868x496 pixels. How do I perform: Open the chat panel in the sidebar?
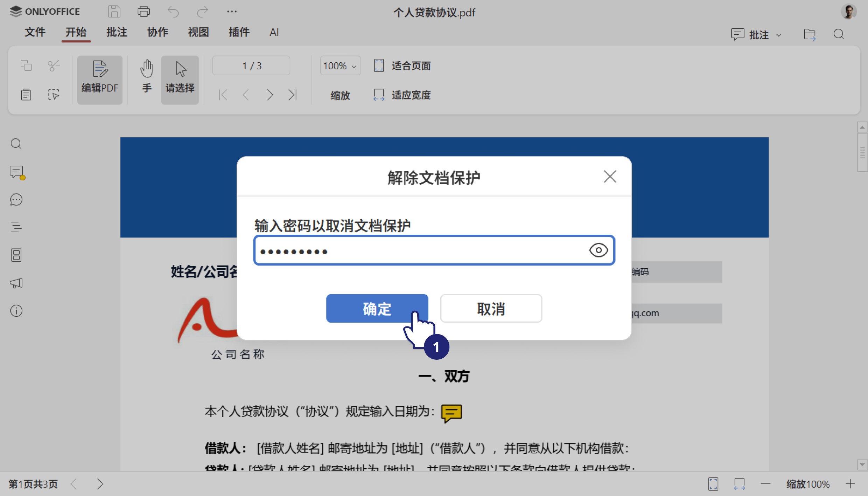coord(16,199)
